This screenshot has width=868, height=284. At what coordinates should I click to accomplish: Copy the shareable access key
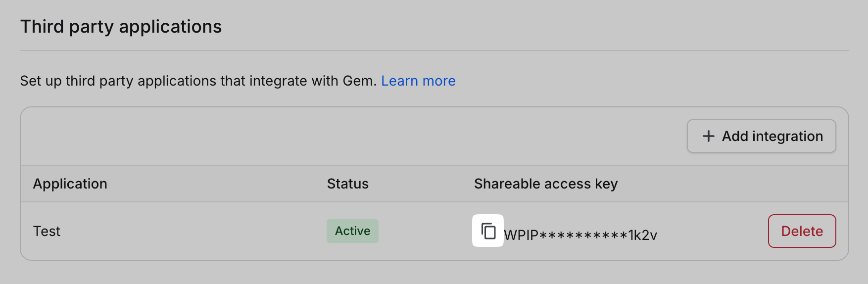(488, 231)
